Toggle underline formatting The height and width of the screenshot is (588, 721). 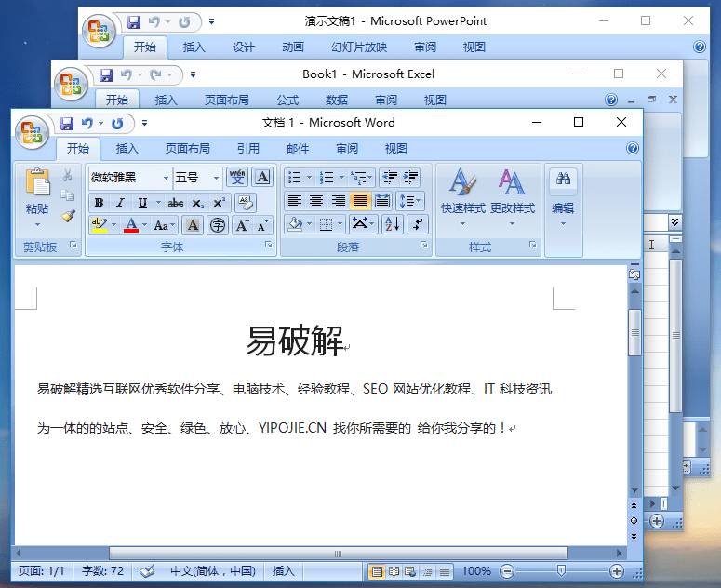(x=142, y=203)
